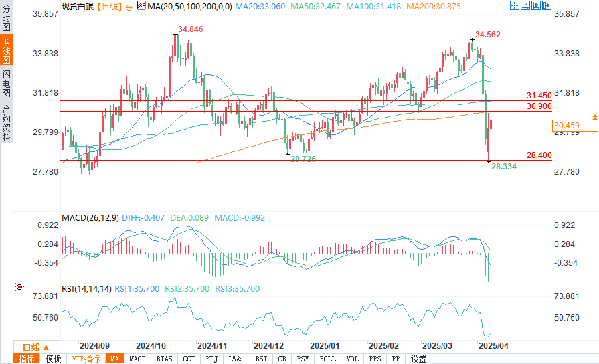Select the 指标 tab
This screenshot has height=364, width=599.
coord(26,359)
